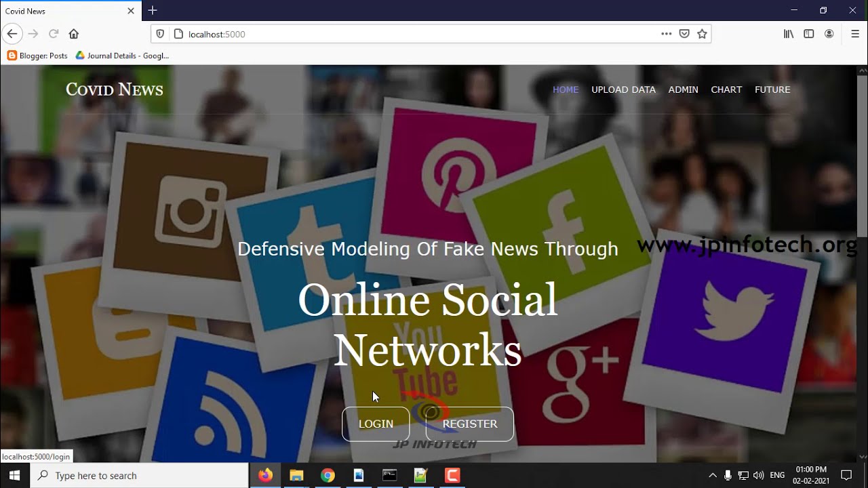The height and width of the screenshot is (488, 868).
Task: Open the Firefox account icon
Action: (829, 34)
